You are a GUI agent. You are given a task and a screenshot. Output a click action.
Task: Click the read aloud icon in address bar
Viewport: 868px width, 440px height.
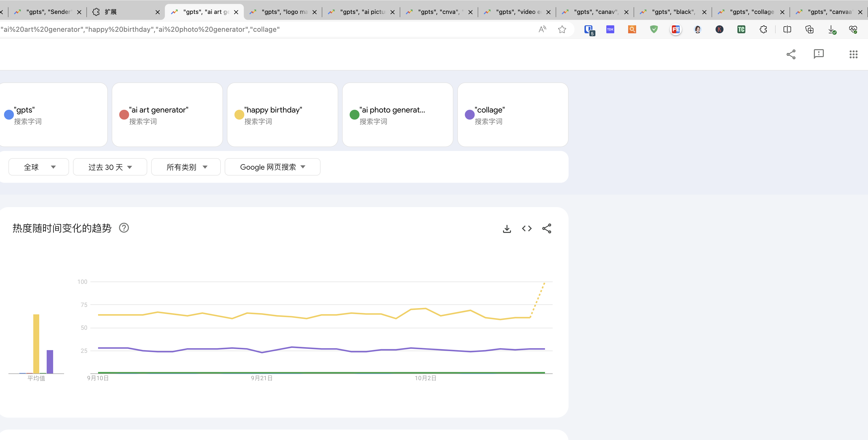pos(542,29)
